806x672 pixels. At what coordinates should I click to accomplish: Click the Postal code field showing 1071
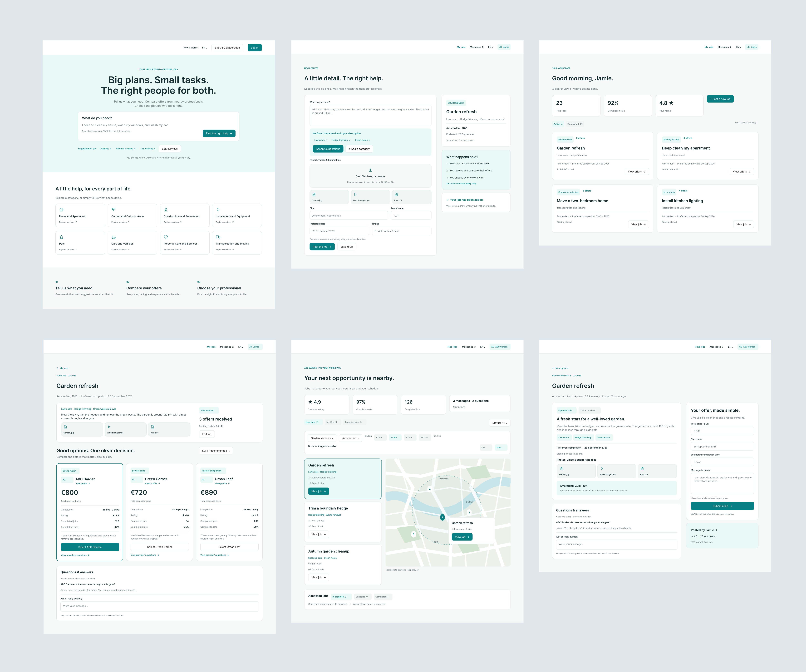[x=411, y=216]
